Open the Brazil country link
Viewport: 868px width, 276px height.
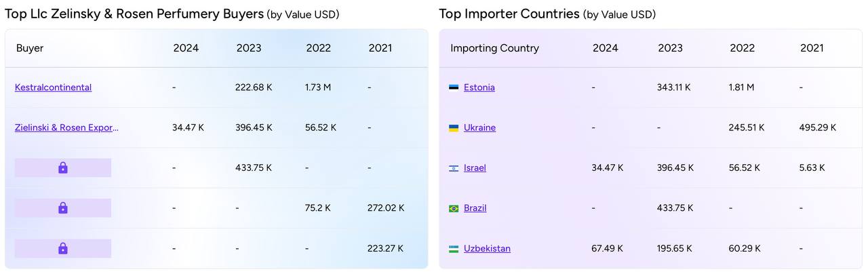click(x=475, y=208)
